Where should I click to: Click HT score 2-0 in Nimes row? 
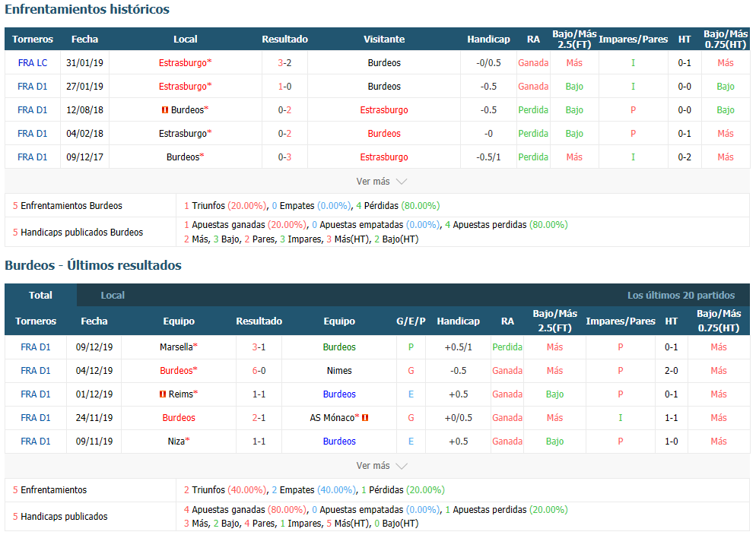tap(671, 370)
